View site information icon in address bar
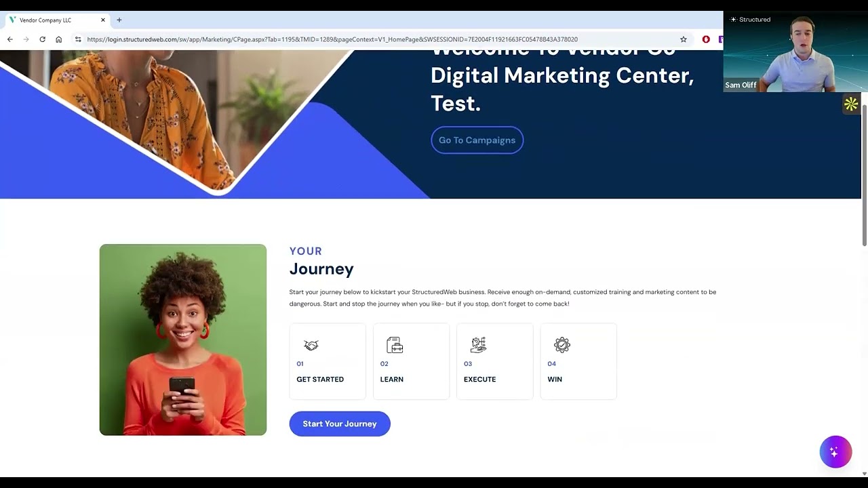This screenshot has width=868, height=488. [78, 39]
